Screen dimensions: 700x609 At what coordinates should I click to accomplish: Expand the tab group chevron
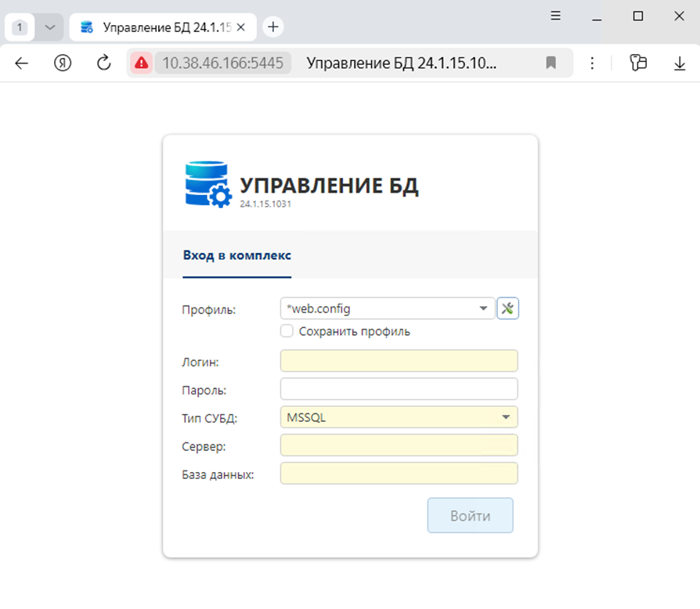click(x=50, y=27)
